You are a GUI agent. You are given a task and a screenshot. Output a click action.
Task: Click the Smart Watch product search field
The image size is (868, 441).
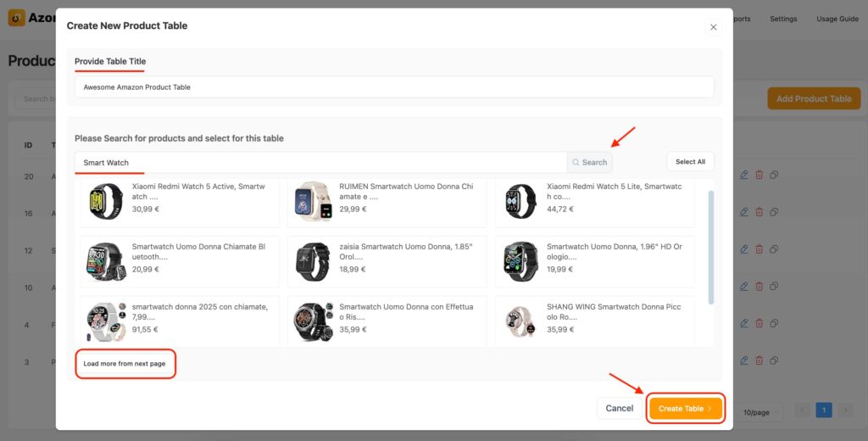click(x=320, y=162)
